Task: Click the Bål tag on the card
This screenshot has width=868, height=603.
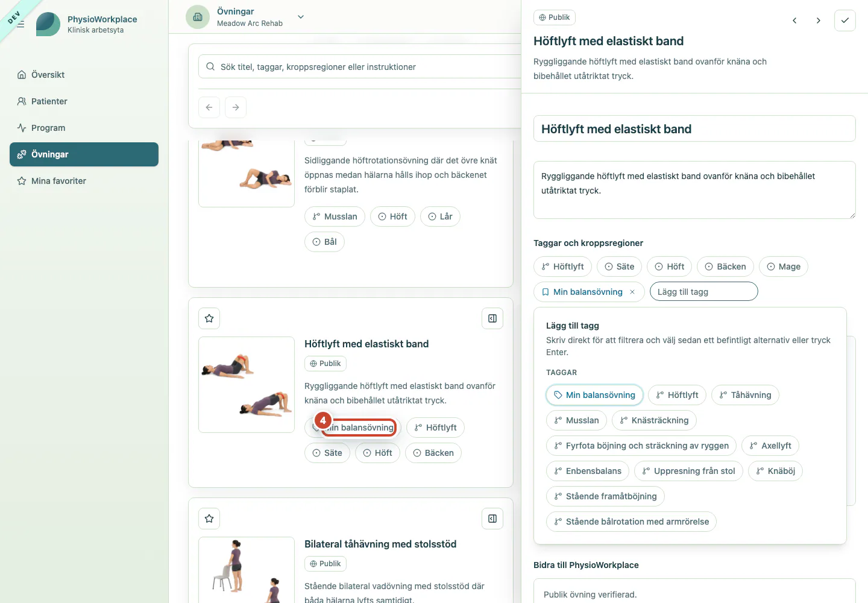Action: tap(325, 242)
